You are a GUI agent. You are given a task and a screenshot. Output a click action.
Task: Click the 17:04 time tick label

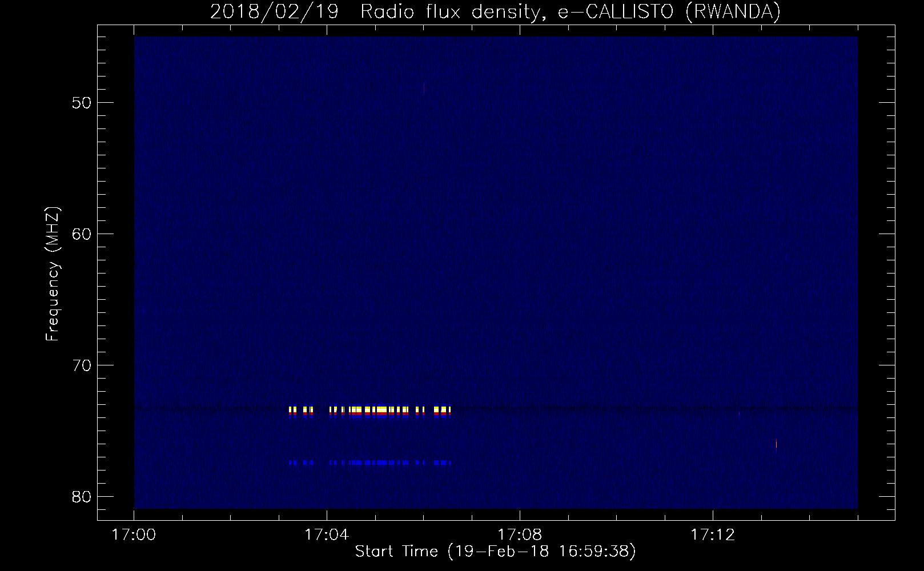[x=327, y=535]
